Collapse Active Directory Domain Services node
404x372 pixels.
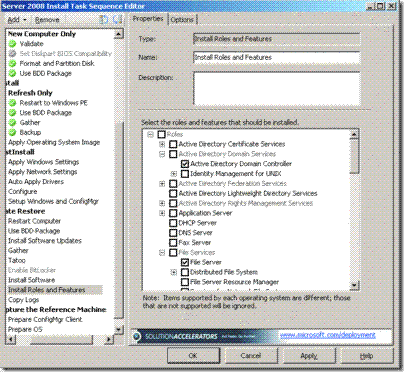162,154
